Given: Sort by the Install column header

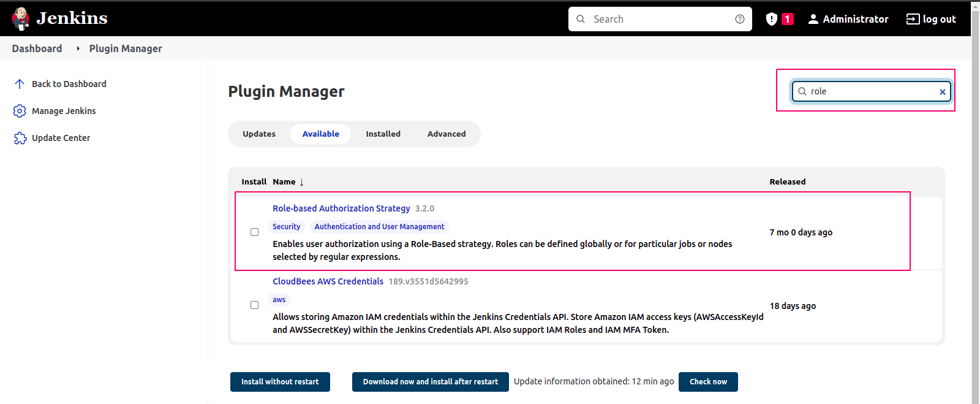Looking at the screenshot, I should (x=254, y=182).
